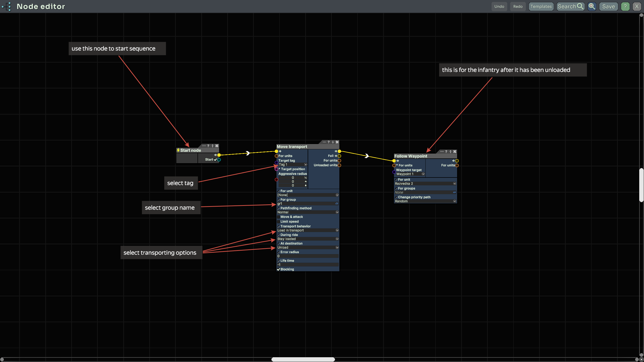Click the horizontal scrollbar thumb
This screenshot has width=644, height=362.
[x=303, y=359]
